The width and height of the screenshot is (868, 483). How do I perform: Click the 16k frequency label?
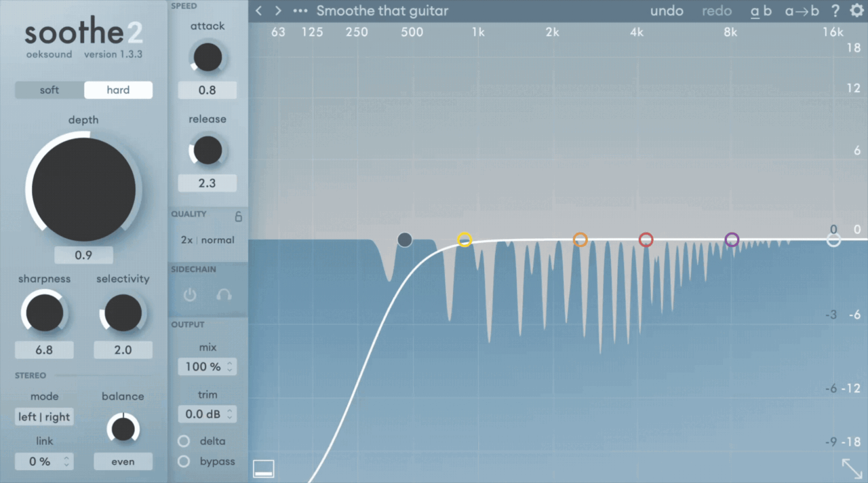pyautogui.click(x=833, y=32)
